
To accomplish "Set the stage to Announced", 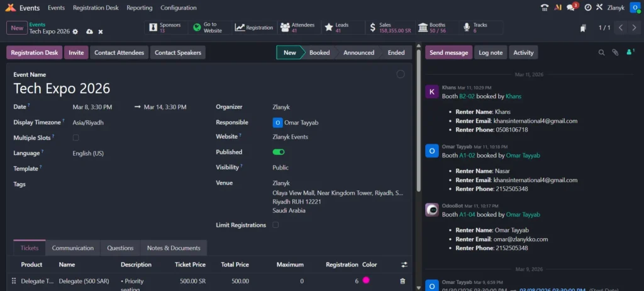I will [358, 53].
